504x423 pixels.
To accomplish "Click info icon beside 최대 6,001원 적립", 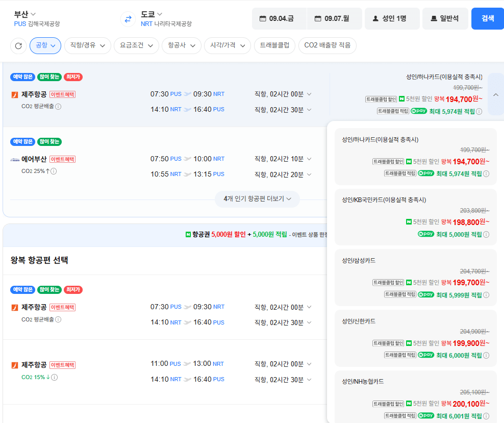I will pyautogui.click(x=486, y=416).
